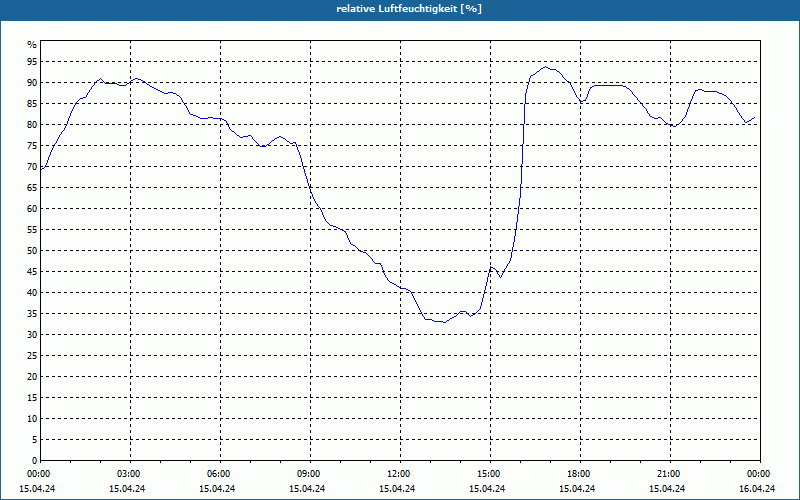This screenshot has height=500, width=800.
Task: Select the 45 y-axis value label
Action: (32, 271)
